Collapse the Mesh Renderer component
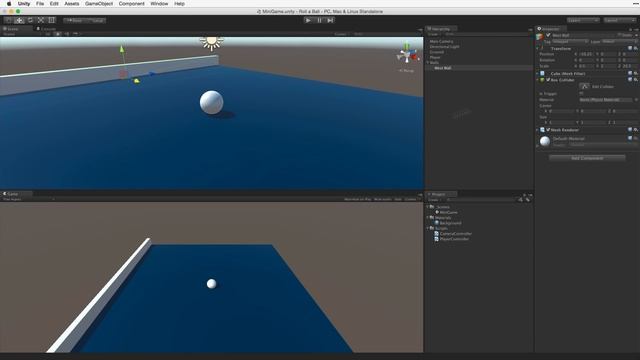Screen dimensions: 640x360 pyautogui.click(x=538, y=130)
